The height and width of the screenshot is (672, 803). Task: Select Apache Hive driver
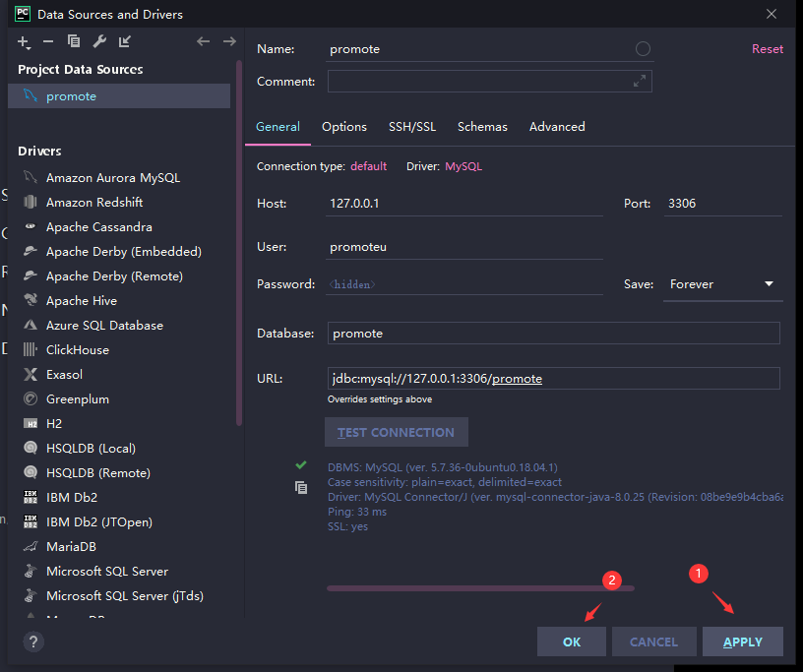[x=82, y=301]
